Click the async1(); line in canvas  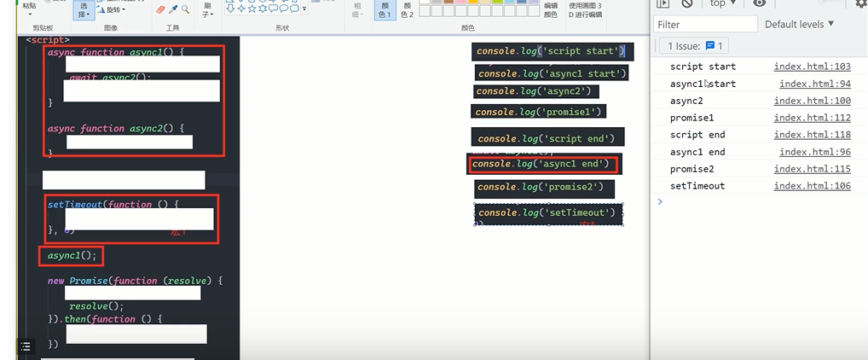(x=72, y=255)
